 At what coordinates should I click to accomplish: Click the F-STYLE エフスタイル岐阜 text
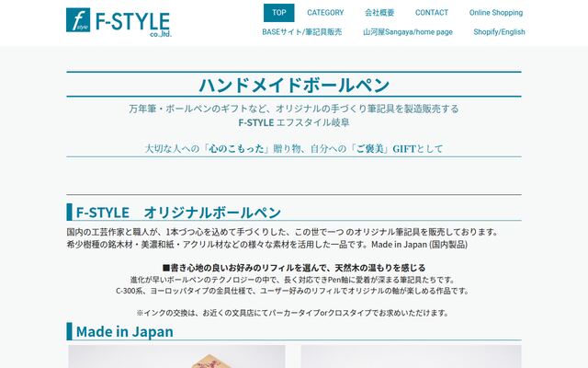tap(294, 122)
